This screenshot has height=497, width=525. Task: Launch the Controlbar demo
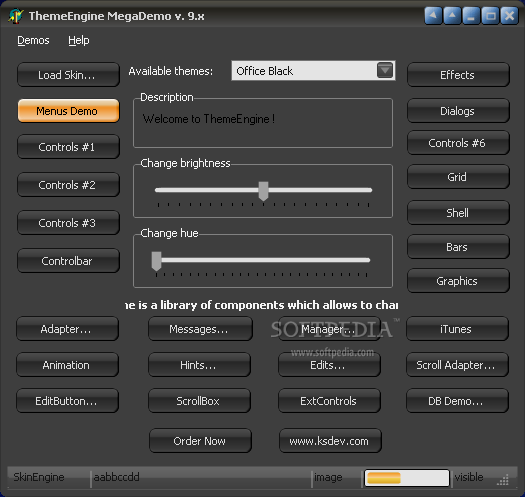click(68, 261)
